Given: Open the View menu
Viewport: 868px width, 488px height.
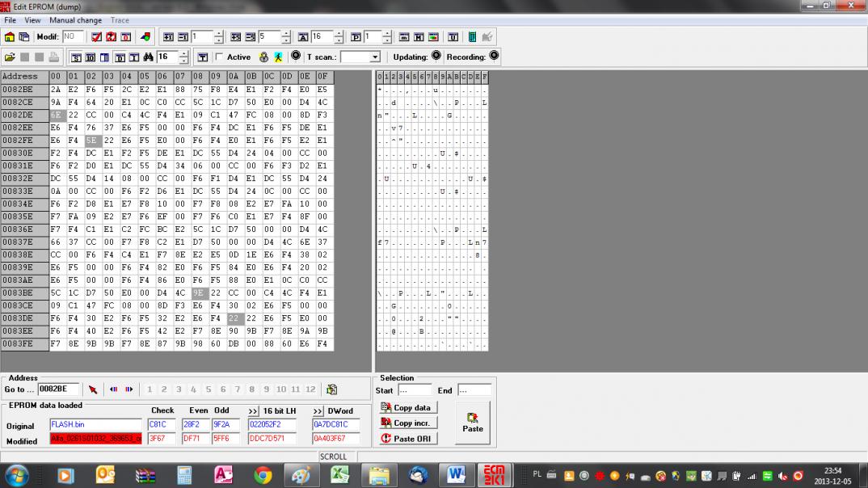Looking at the screenshot, I should pyautogui.click(x=32, y=20).
